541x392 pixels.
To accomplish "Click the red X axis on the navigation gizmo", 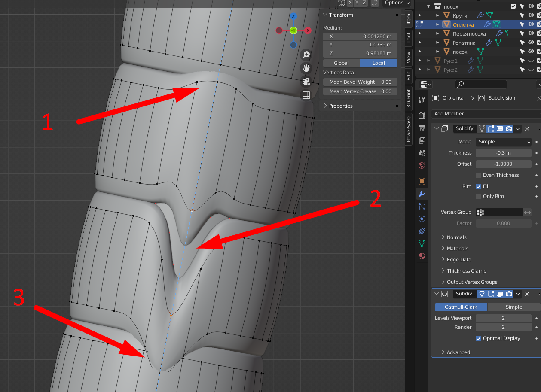I will (x=308, y=30).
